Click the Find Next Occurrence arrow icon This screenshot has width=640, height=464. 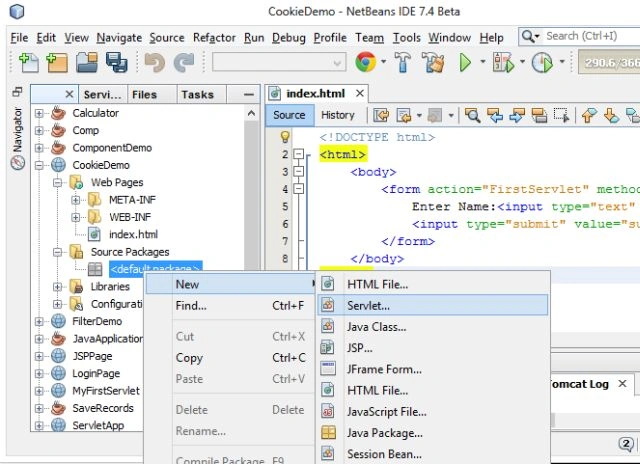pos(517,115)
